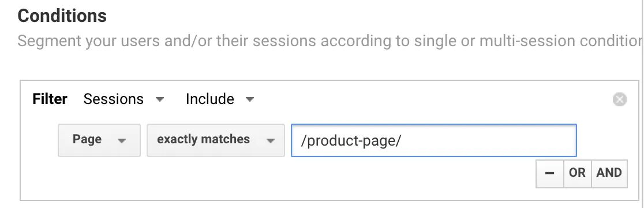The height and width of the screenshot is (208, 644).
Task: Add an OR condition
Action: pyautogui.click(x=577, y=173)
